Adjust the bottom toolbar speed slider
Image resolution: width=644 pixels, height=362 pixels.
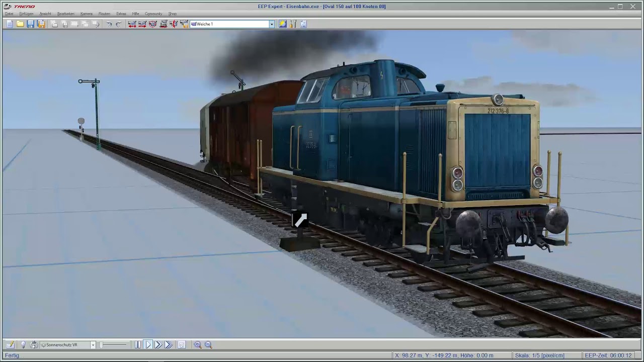point(114,344)
